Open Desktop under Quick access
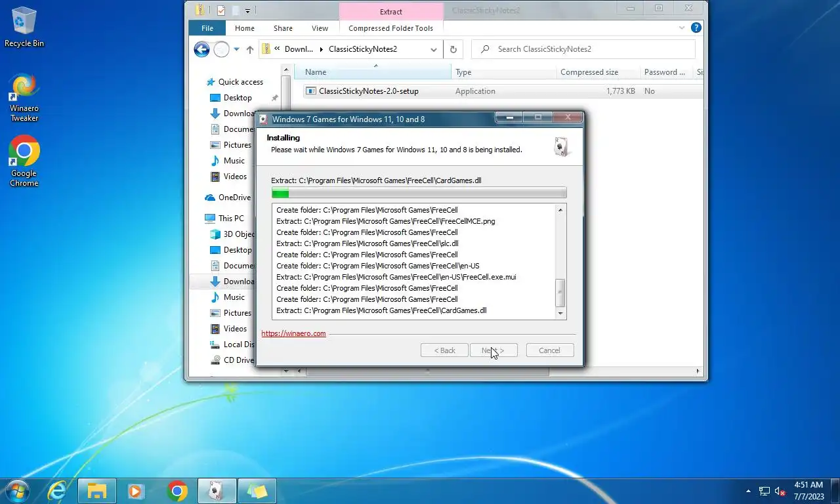Screen dimensions: 840x504 [238, 98]
